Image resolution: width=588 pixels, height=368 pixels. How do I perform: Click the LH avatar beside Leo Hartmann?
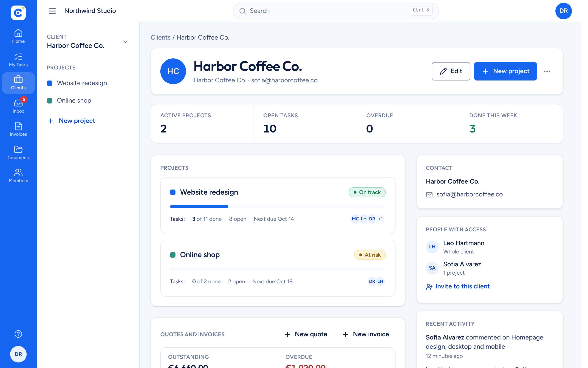coord(432,247)
